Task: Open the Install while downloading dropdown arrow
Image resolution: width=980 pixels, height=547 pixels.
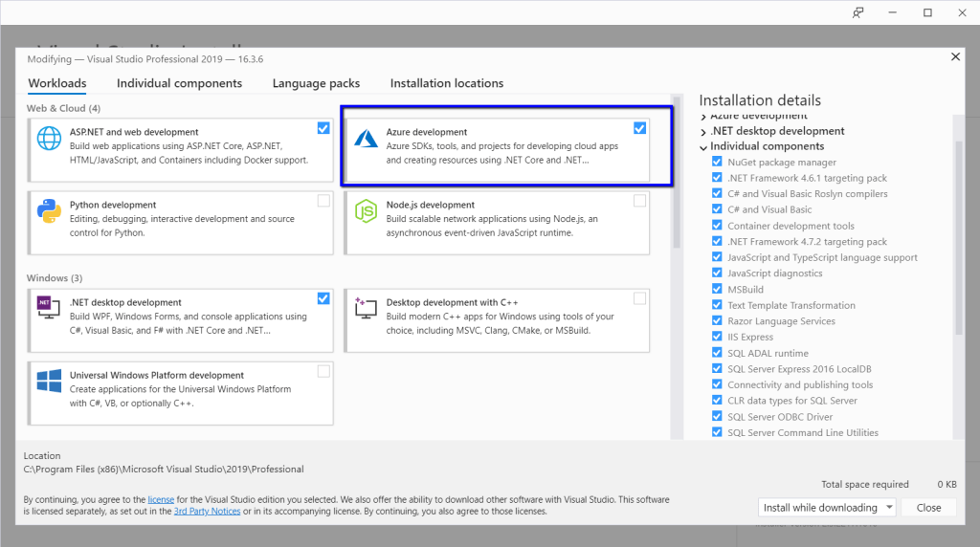Action: coord(889,508)
